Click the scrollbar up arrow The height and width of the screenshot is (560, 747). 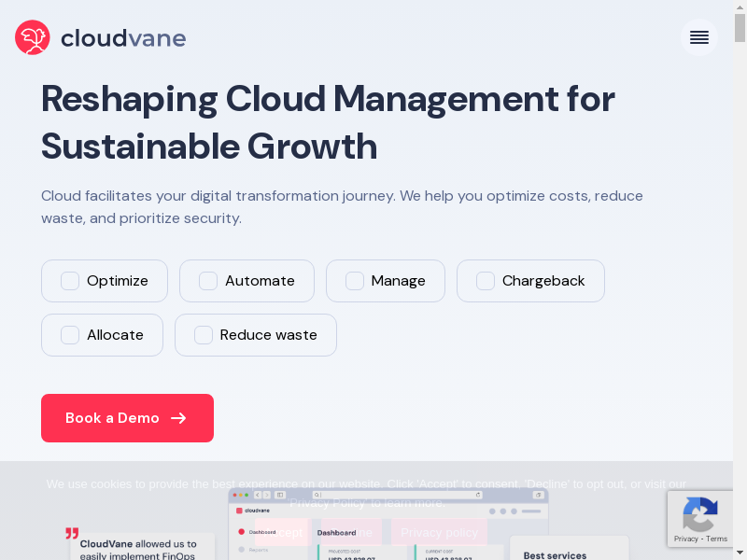click(x=740, y=7)
